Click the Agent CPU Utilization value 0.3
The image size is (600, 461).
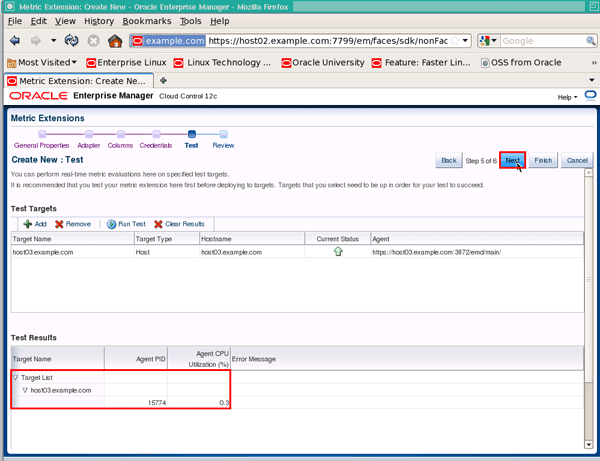[x=224, y=403]
